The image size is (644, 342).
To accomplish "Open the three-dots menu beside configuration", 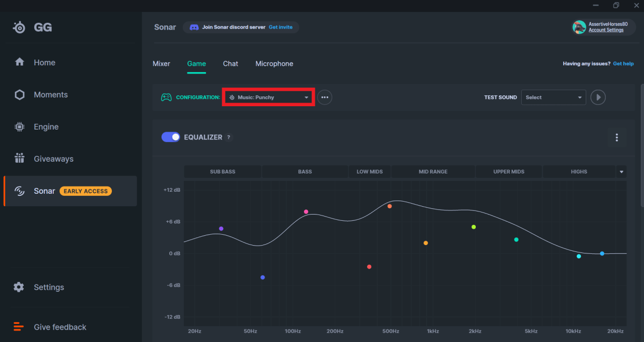I will [325, 97].
